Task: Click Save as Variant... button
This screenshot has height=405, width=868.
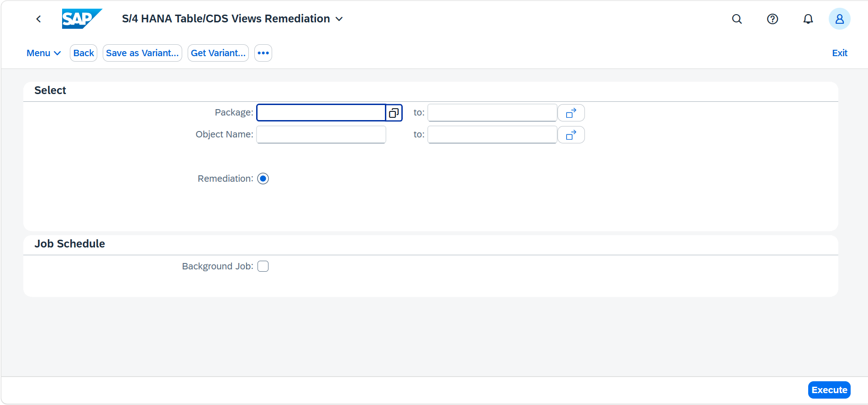Action: [x=142, y=53]
